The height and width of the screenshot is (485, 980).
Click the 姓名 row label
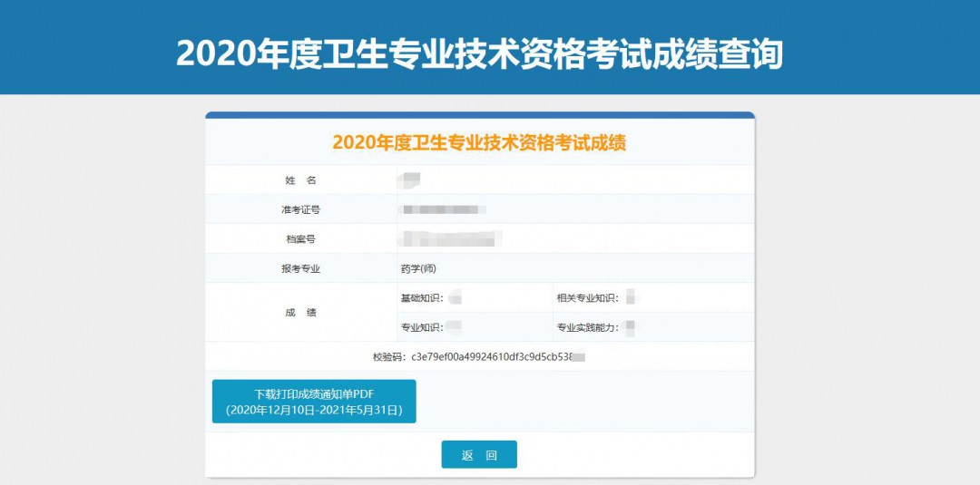300,180
